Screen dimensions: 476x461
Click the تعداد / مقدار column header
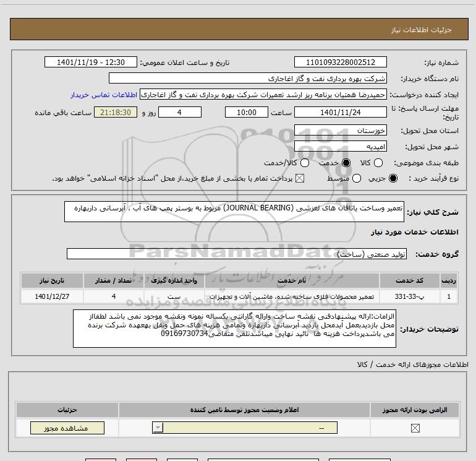coord(113,280)
